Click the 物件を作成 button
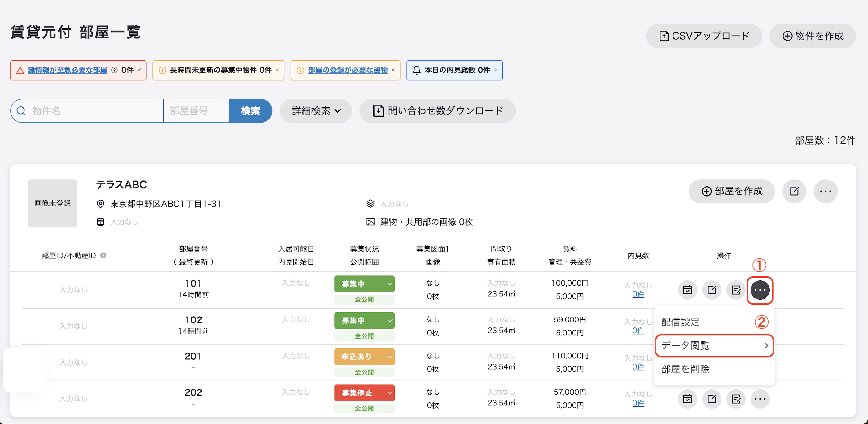868x424 pixels. [813, 36]
